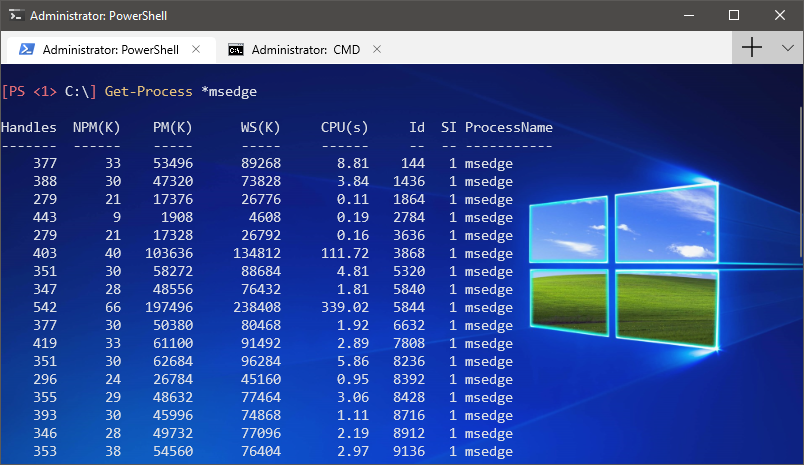Click the Get-Process command text

click(x=149, y=92)
